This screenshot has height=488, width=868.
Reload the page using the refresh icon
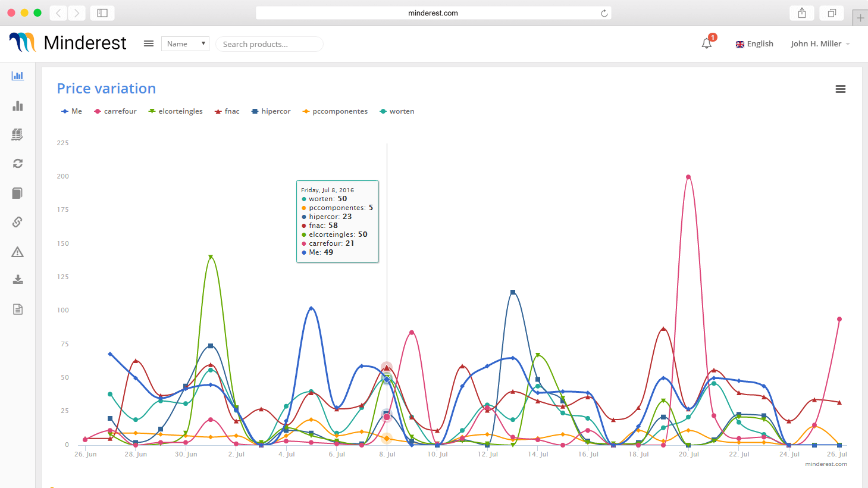tap(604, 13)
